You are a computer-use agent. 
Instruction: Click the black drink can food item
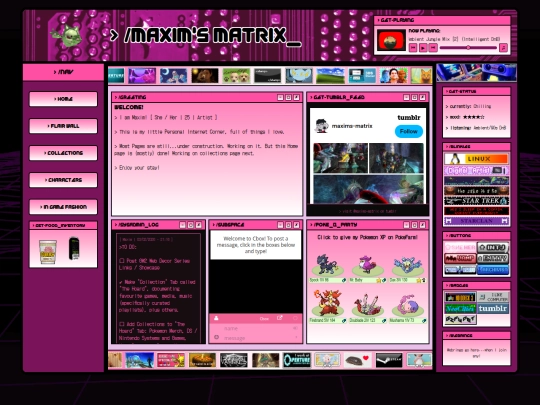coord(74,248)
